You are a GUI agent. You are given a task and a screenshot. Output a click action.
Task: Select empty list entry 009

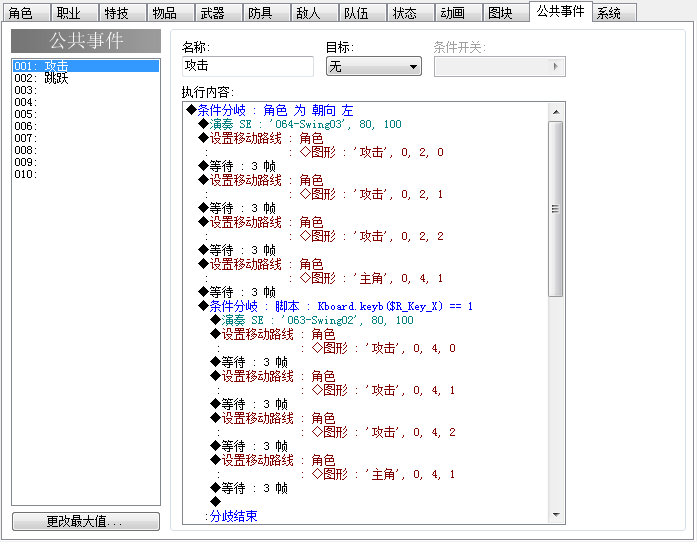(x=86, y=162)
